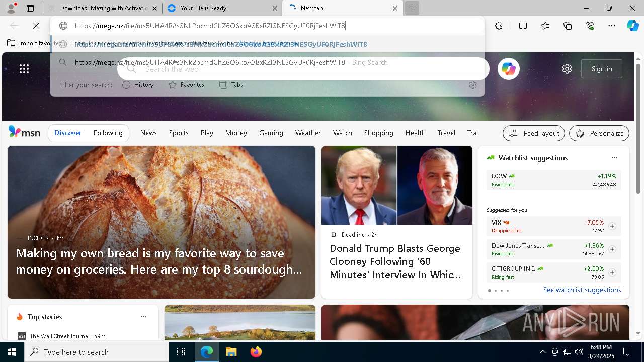Open DOW stock row
Screen dimensions: 644x362
click(x=553, y=180)
